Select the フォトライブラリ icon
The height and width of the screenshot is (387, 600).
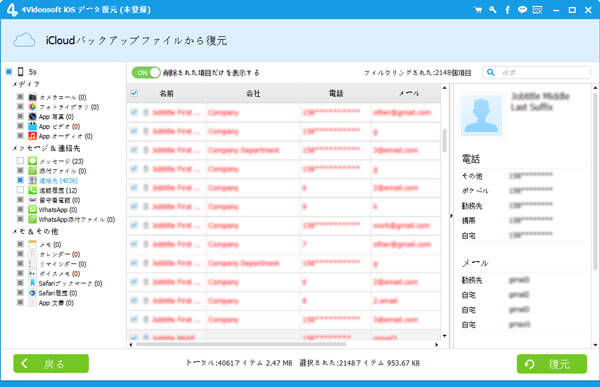tap(33, 107)
